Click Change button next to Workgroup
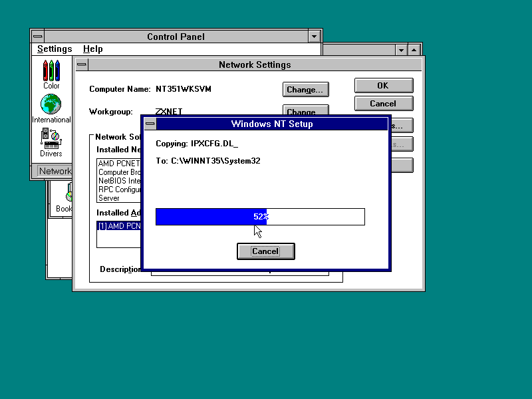 click(305, 110)
